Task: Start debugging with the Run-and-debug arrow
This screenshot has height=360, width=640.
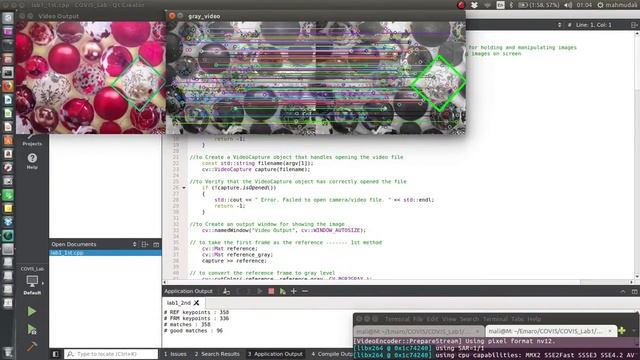Action: pos(31,329)
